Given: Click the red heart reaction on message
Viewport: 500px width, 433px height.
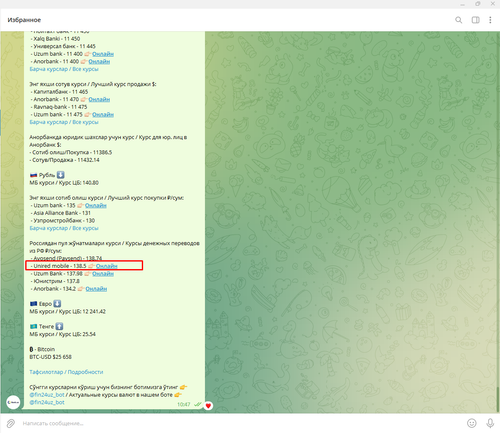Looking at the screenshot, I should [x=208, y=406].
